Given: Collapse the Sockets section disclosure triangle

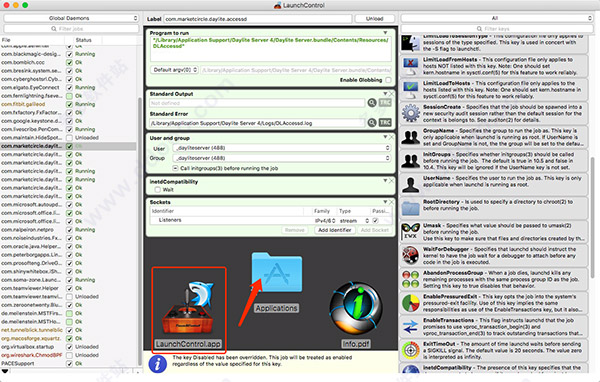Looking at the screenshot, I should [385, 202].
